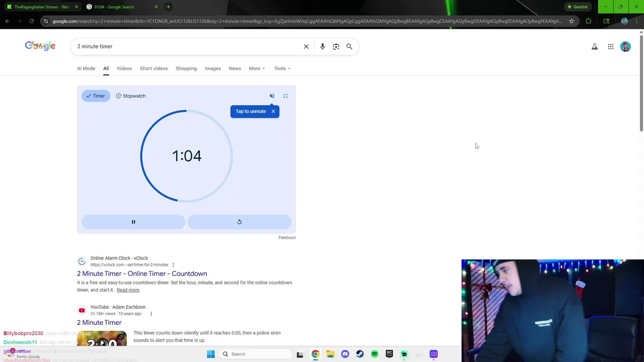Click the page vertical scrollbar
The height and width of the screenshot is (362, 644).
(x=641, y=83)
